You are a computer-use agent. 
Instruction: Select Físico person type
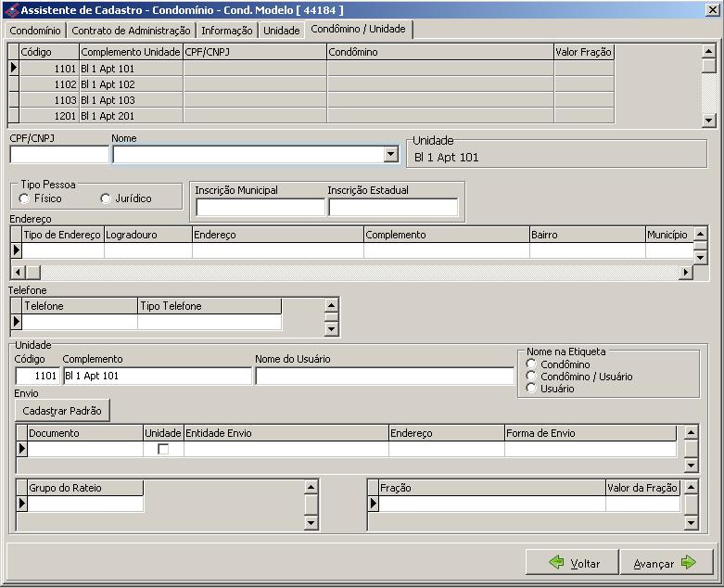tap(24, 198)
